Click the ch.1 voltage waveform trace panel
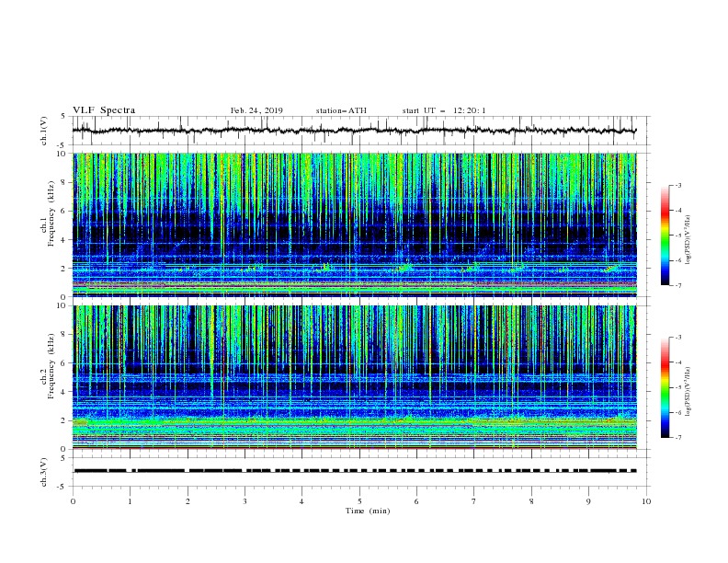 point(360,131)
